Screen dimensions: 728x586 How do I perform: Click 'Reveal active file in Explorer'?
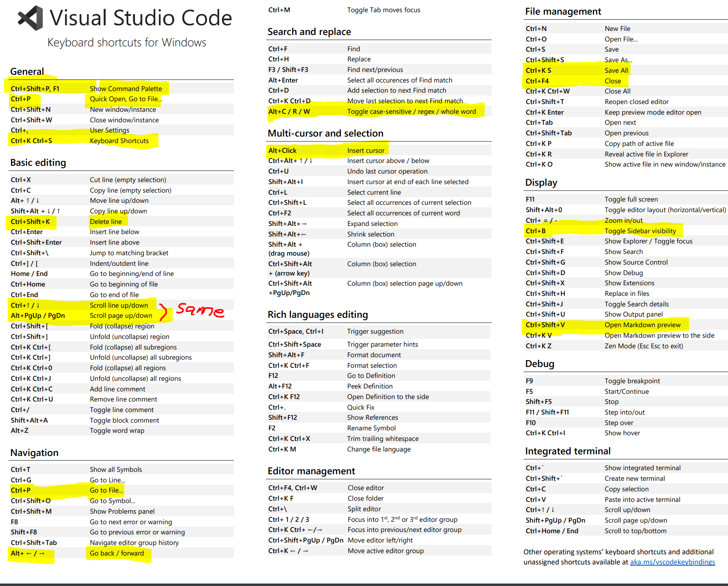(646, 154)
